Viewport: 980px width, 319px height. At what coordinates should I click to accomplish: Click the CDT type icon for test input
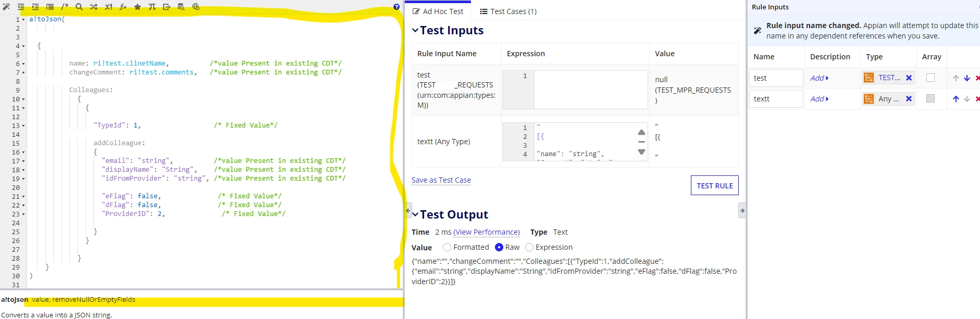point(869,78)
